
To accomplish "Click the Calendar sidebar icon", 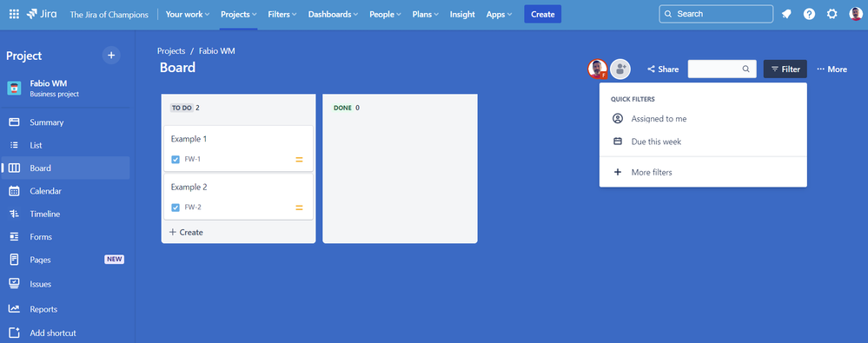I will [x=15, y=191].
